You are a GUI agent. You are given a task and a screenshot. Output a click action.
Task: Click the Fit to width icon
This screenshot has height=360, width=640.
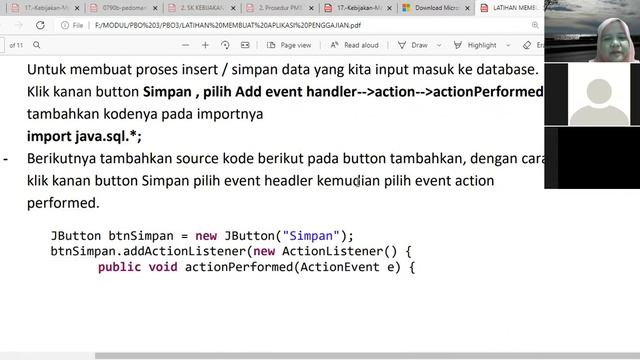click(245, 45)
